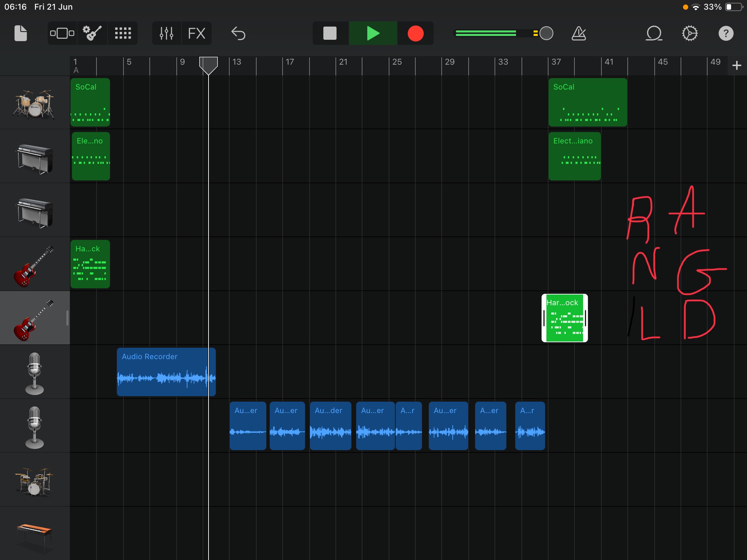Open instrument browser guitar icon

coord(92,34)
